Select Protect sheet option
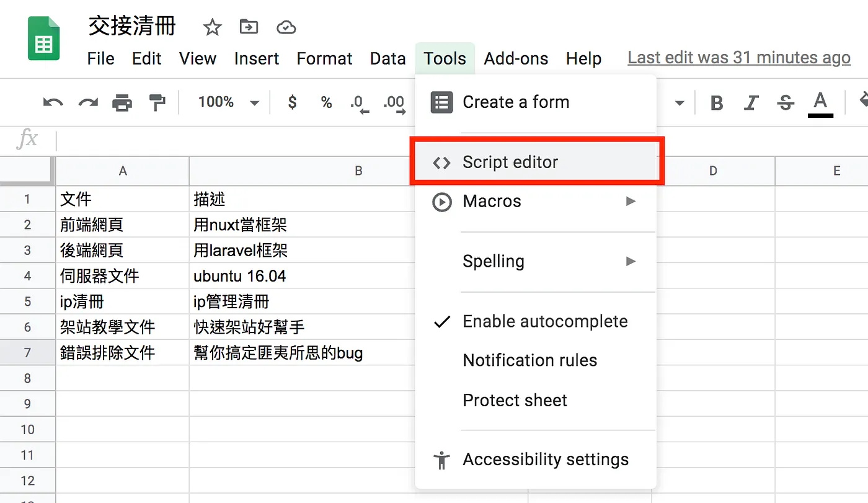 point(536,400)
